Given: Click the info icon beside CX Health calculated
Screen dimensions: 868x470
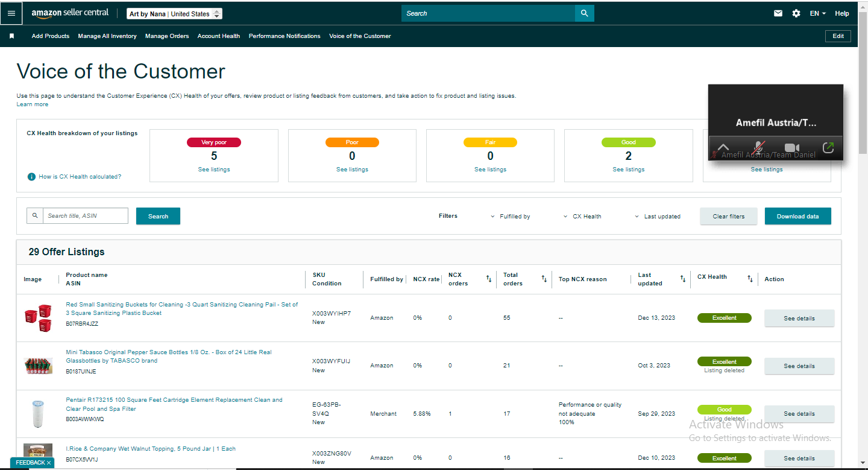Looking at the screenshot, I should 31,177.
